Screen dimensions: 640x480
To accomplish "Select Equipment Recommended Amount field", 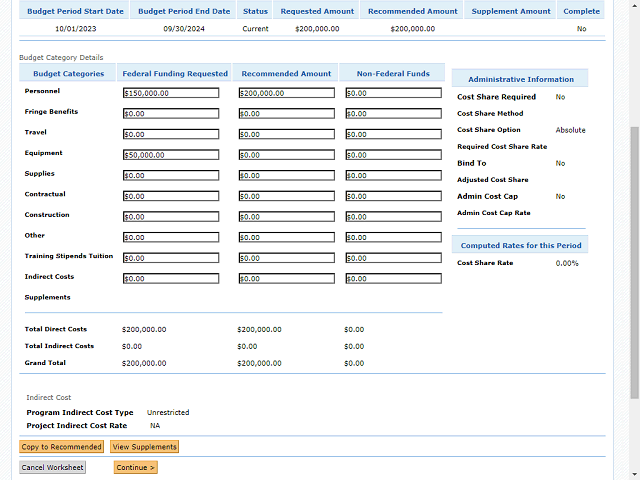I will [x=287, y=155].
